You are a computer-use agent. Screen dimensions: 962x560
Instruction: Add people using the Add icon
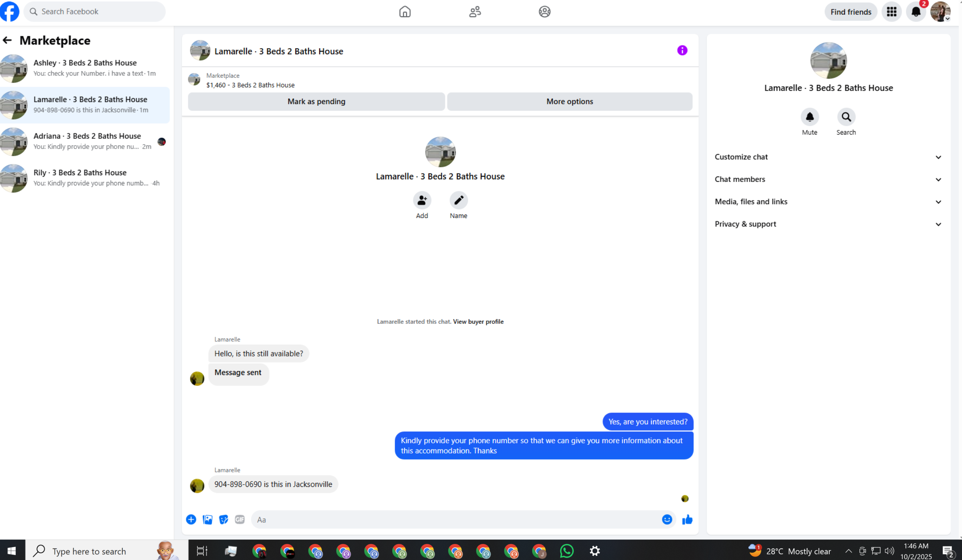click(x=422, y=201)
